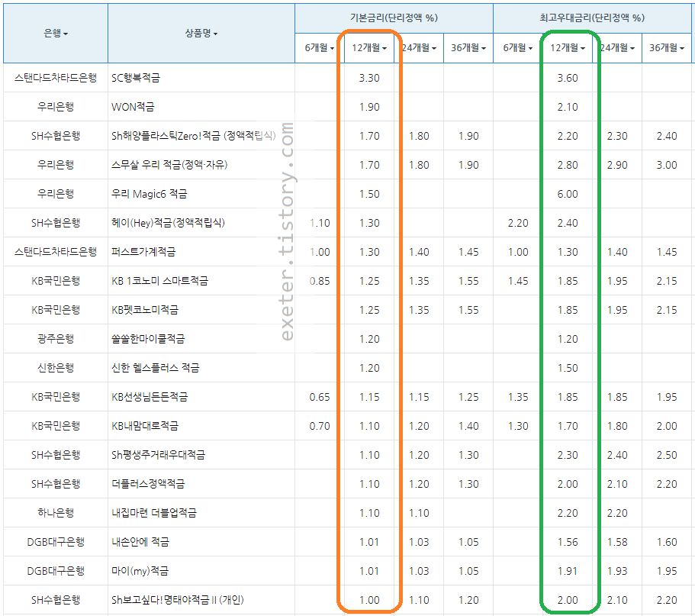
Task: Click 0.85 rate in KB 1코노미 스마트적금 row
Action: click(x=319, y=281)
